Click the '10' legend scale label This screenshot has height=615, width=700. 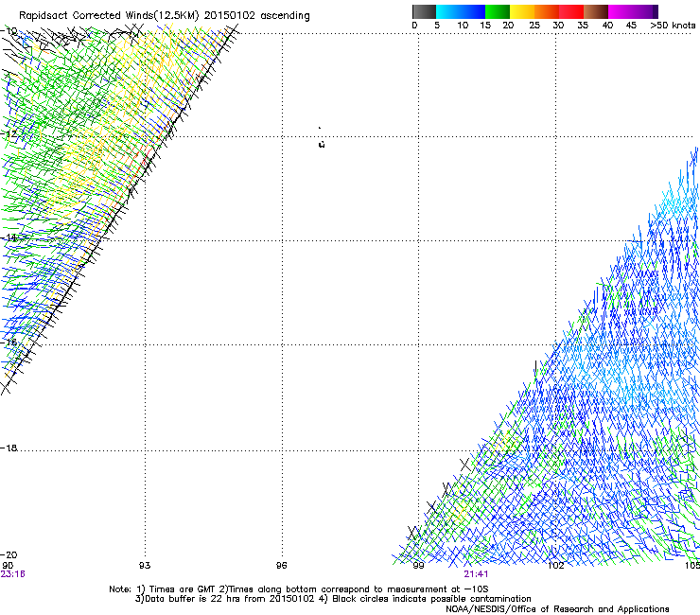(x=463, y=26)
